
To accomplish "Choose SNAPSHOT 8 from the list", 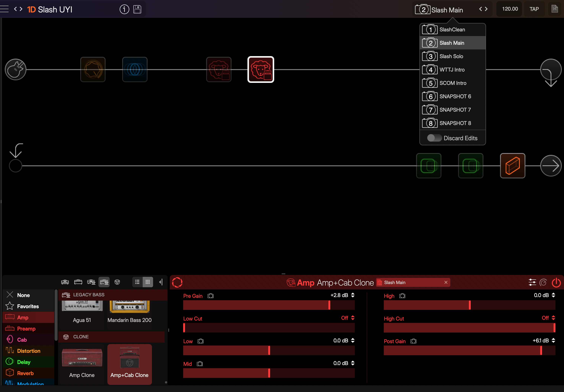I will (x=453, y=123).
